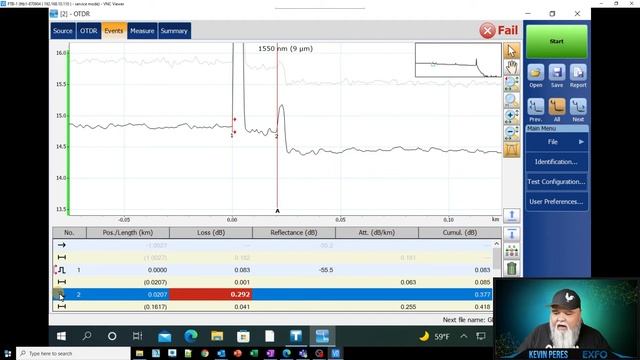Select event row 2 at 0.0207
Viewport: 640px width, 360px height.
[272, 294]
